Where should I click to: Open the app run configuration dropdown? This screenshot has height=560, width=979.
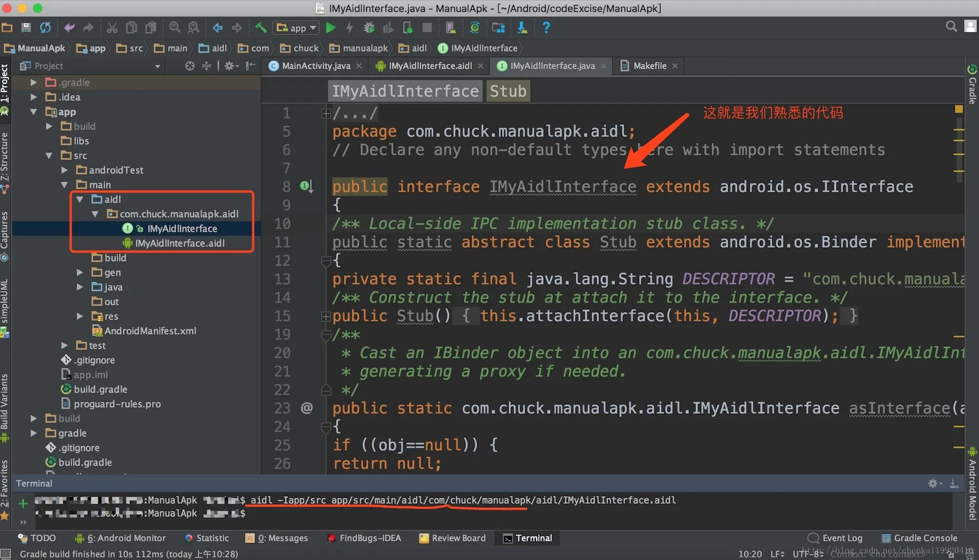295,28
